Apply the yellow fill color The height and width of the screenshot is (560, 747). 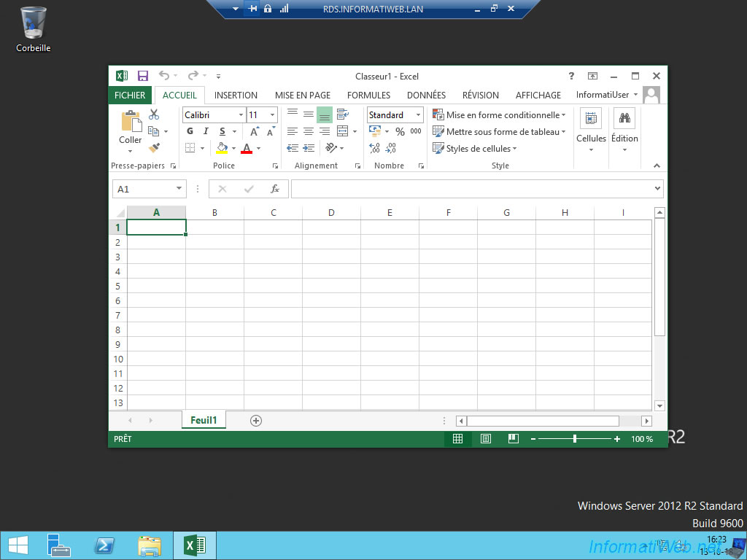[222, 148]
